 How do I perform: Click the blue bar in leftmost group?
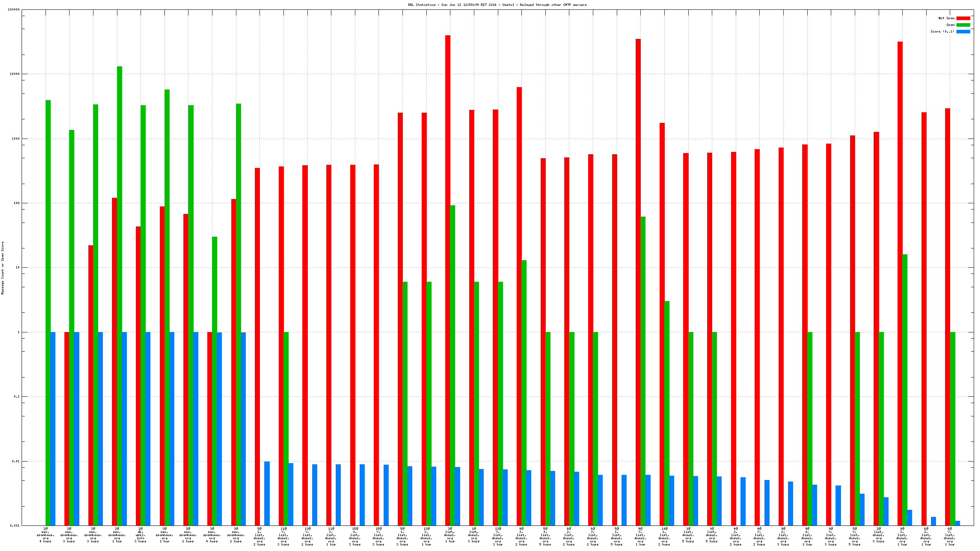click(53, 428)
